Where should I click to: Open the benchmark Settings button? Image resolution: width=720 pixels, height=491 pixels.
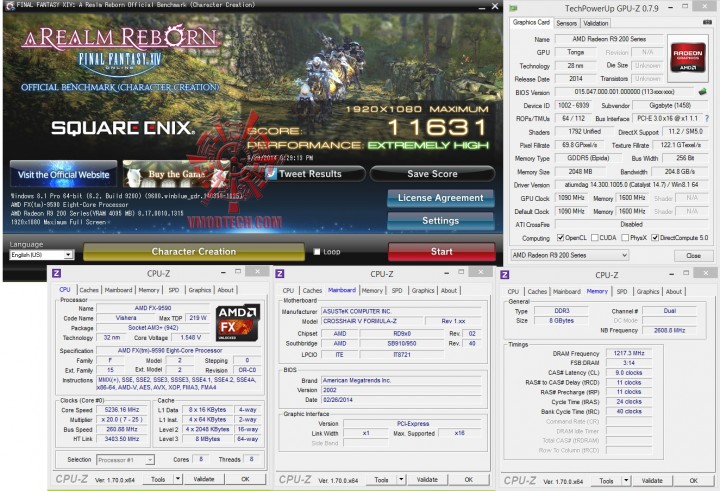coord(440,220)
